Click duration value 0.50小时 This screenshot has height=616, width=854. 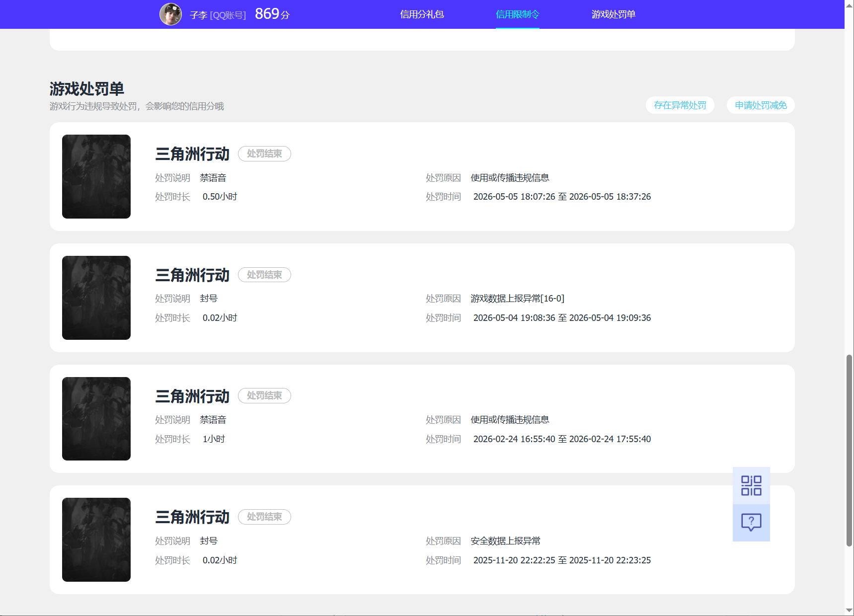pyautogui.click(x=220, y=197)
